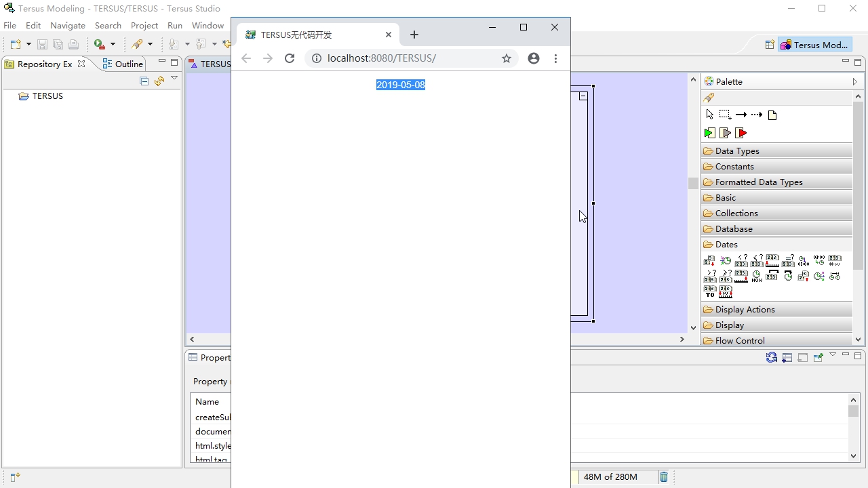This screenshot has height=488, width=868.
Task: Expand the Collections palette drawer
Action: (x=777, y=213)
